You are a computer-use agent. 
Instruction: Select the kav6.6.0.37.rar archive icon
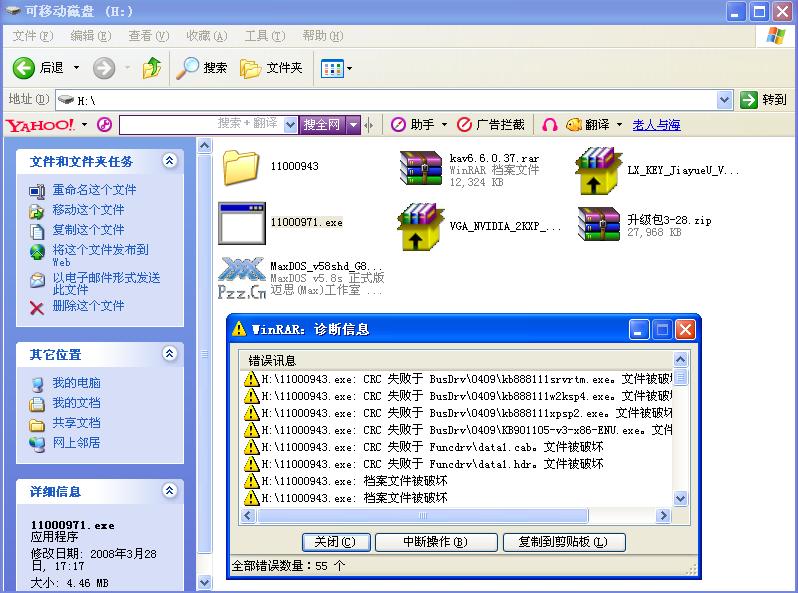tap(420, 168)
